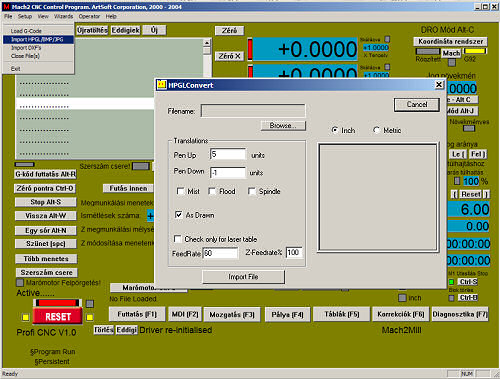This screenshot has width=500, height=379.
Task: Click the Több menetes button
Action: 46,259
